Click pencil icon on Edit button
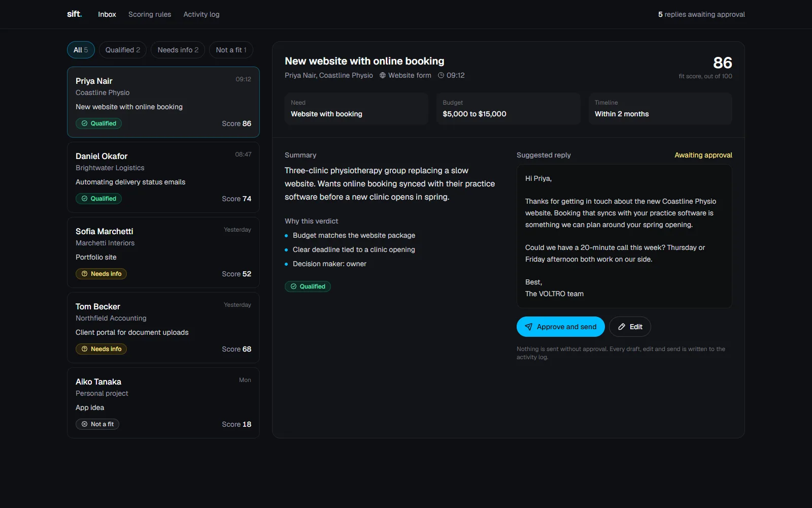 (x=622, y=327)
